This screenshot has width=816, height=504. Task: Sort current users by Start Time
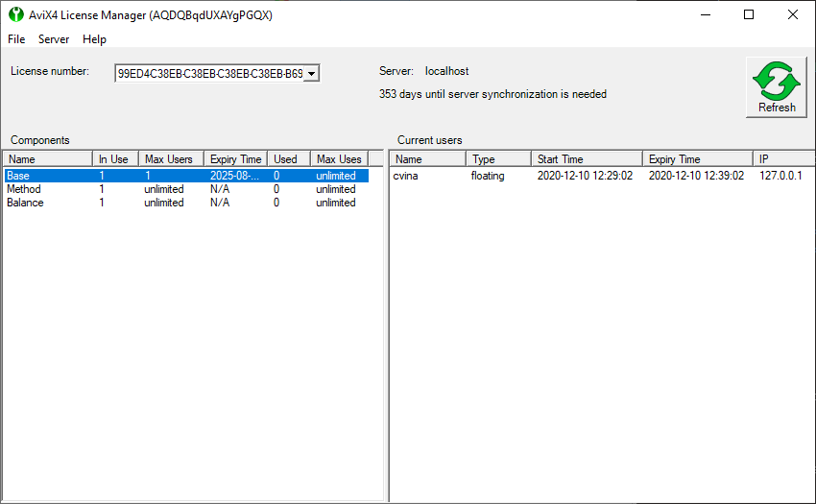pyautogui.click(x=586, y=159)
